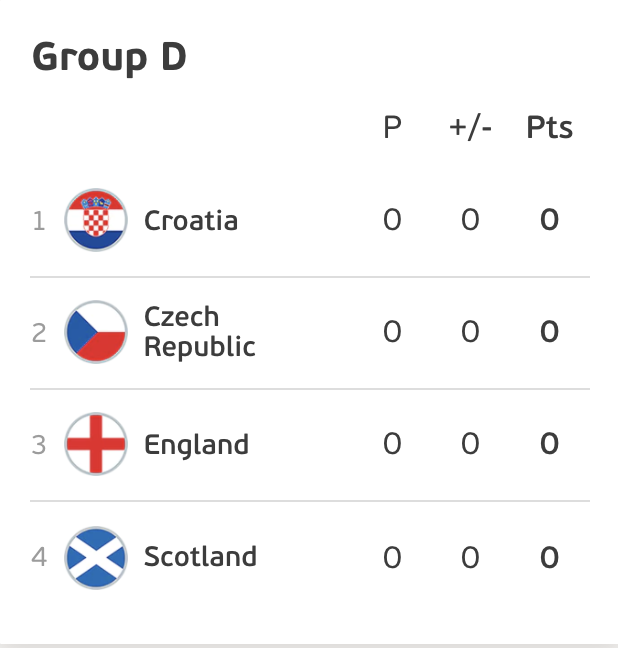This screenshot has width=618, height=648.
Task: Select the England team name
Action: click(196, 445)
